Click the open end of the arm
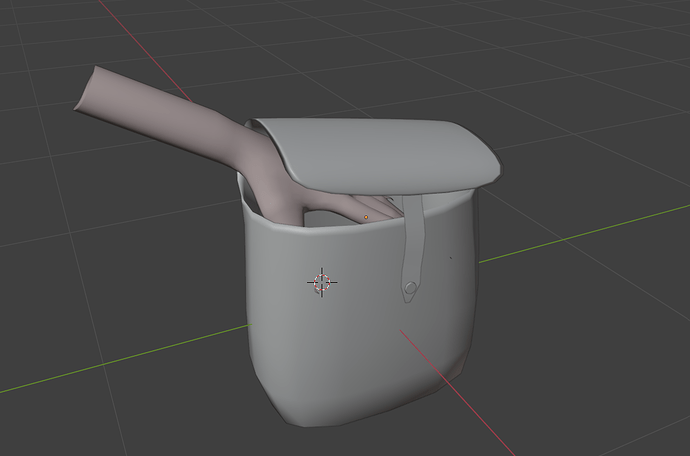 tap(87, 89)
